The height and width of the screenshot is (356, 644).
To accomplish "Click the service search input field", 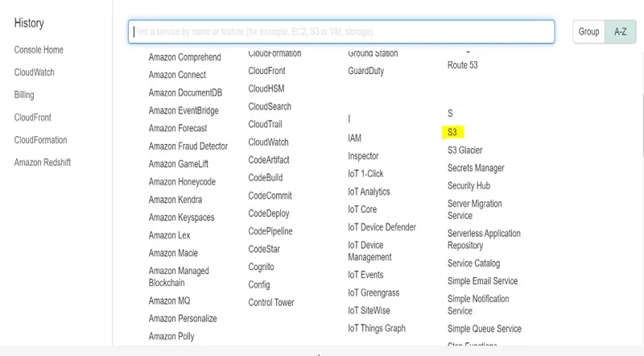I will [341, 31].
